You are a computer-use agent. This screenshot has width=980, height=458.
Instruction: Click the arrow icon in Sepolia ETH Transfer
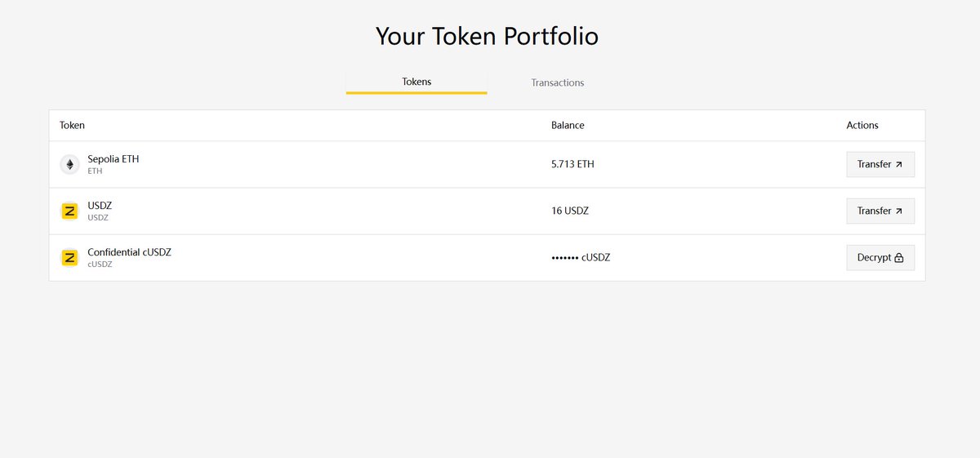899,165
